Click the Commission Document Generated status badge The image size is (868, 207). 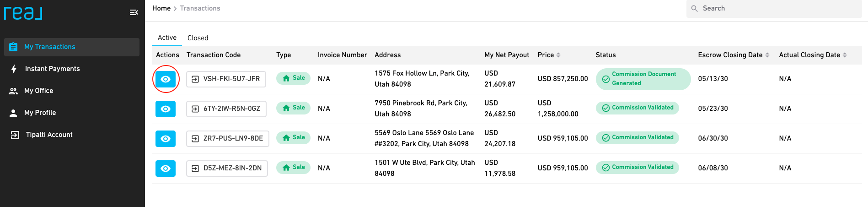[643, 79]
